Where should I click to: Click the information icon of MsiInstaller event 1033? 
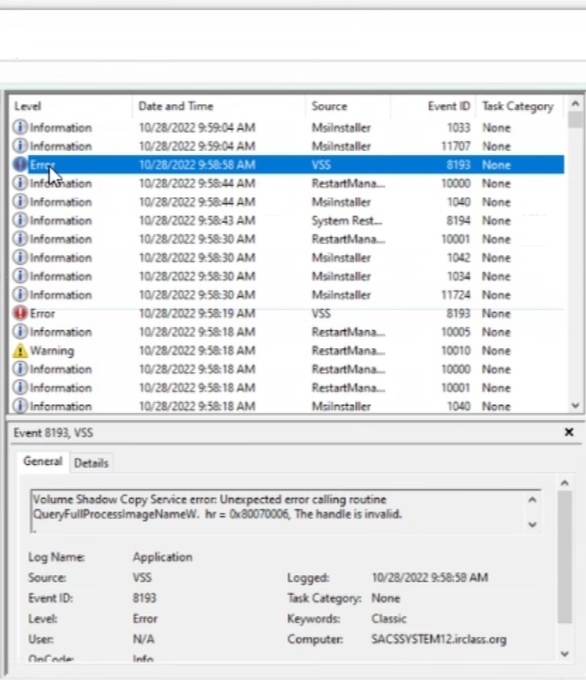[x=20, y=127]
